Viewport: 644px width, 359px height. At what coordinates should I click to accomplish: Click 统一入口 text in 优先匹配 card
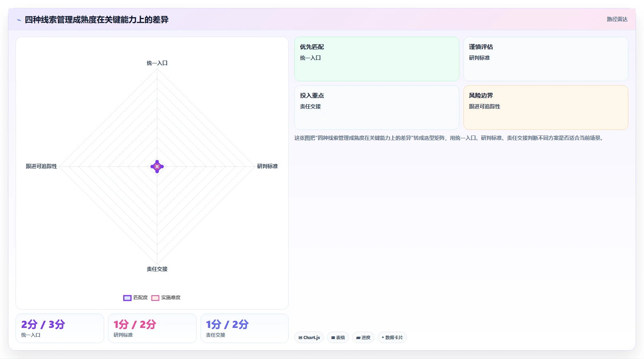(310, 58)
